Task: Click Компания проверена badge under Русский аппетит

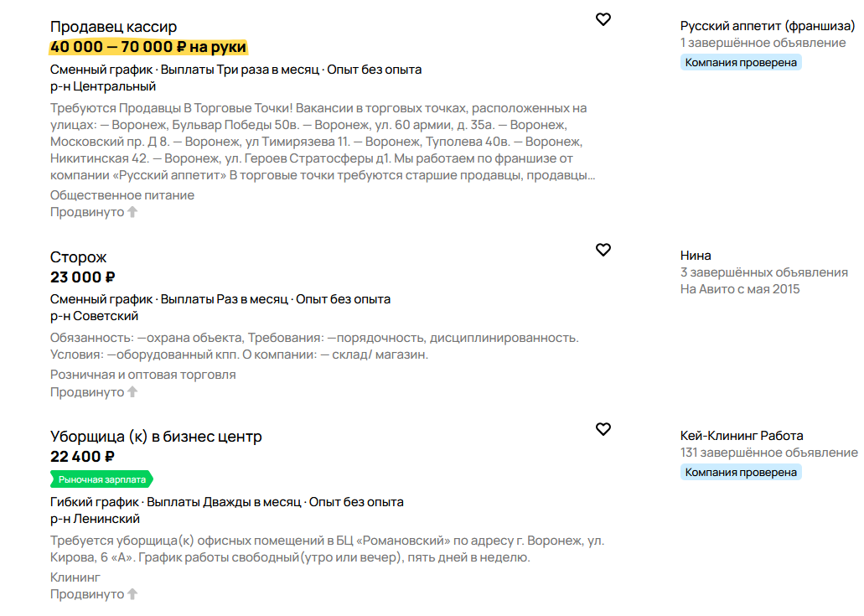Action: [x=741, y=62]
